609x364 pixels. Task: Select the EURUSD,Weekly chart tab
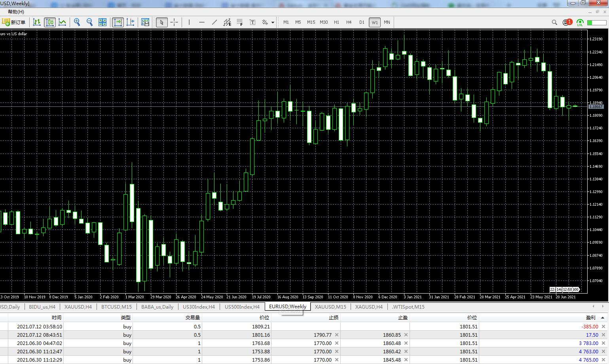288,306
